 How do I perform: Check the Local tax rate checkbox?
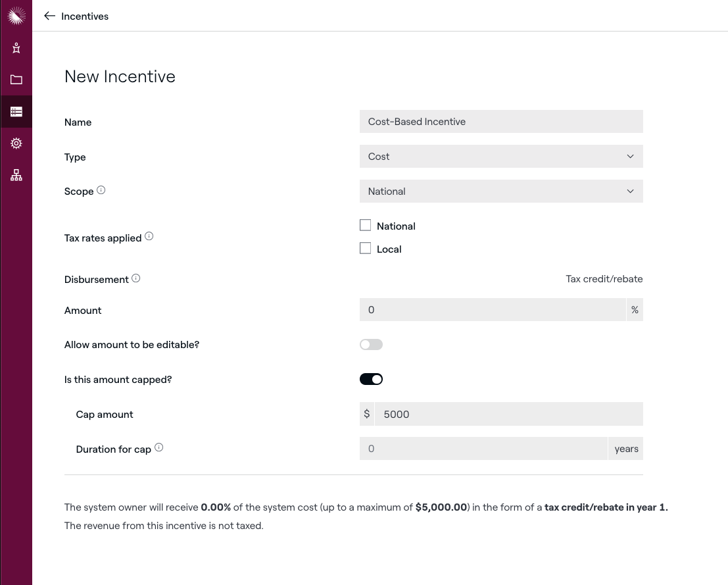click(x=366, y=249)
